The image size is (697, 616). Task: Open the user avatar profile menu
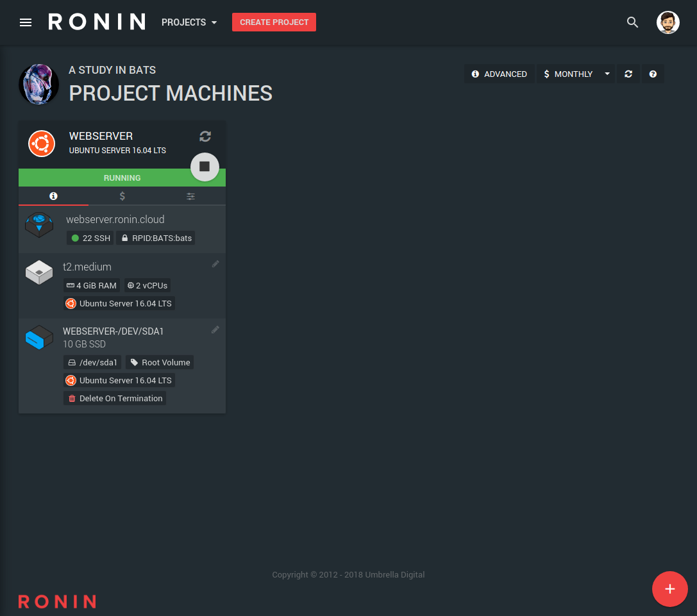coord(668,22)
